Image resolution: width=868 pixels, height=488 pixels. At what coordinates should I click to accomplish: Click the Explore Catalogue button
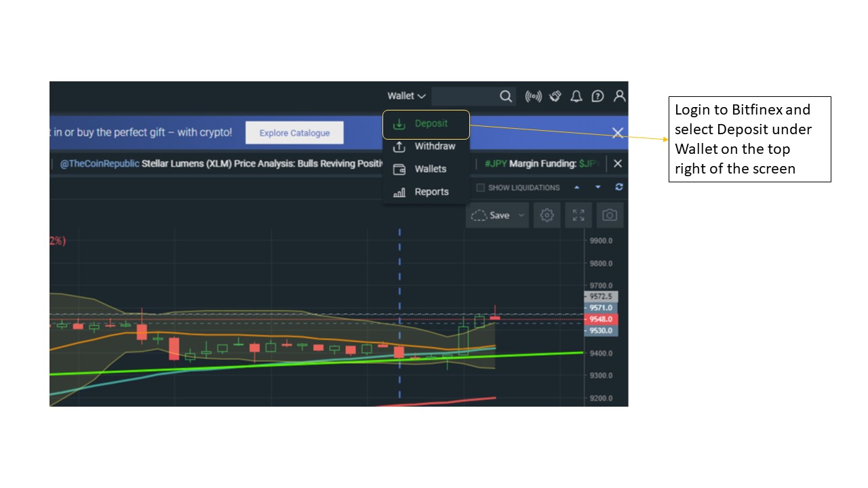tap(294, 133)
